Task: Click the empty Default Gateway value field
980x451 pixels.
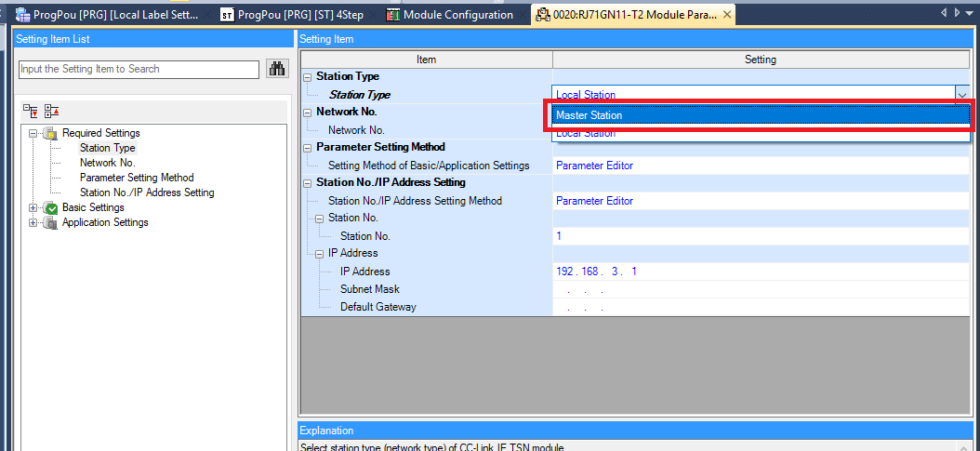Action: pyautogui.click(x=761, y=307)
